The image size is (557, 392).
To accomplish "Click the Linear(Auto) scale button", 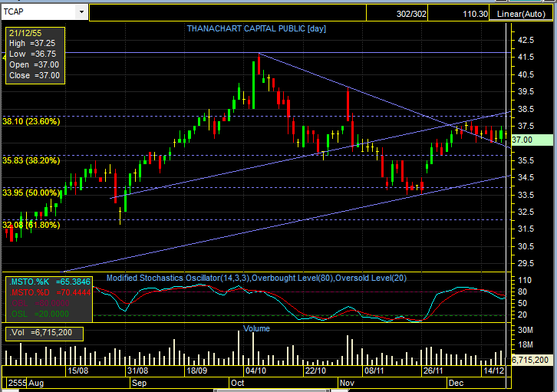I will [521, 14].
